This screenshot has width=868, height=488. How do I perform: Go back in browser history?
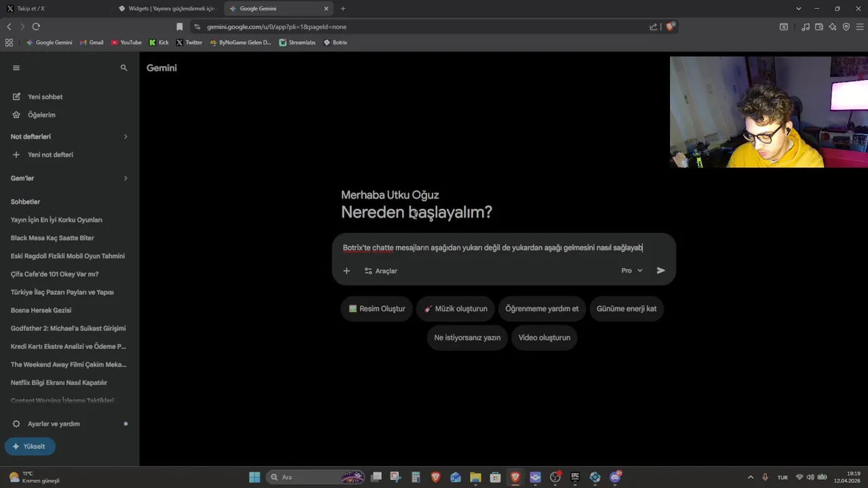pyautogui.click(x=9, y=26)
